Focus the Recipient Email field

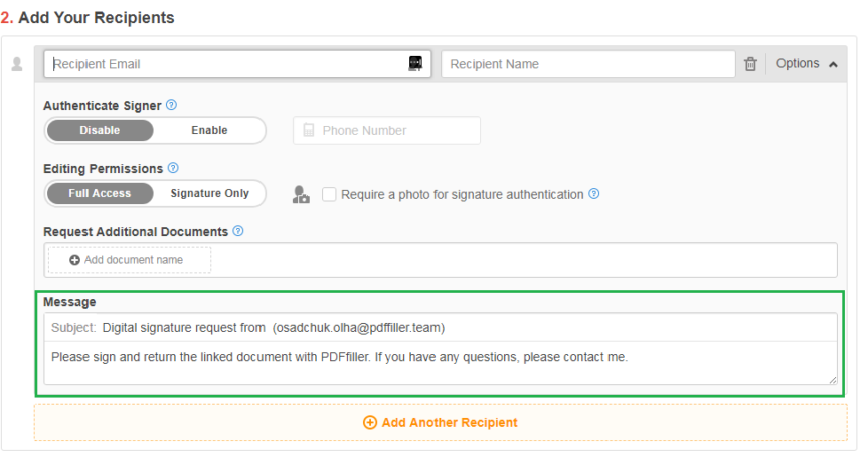[x=237, y=64]
